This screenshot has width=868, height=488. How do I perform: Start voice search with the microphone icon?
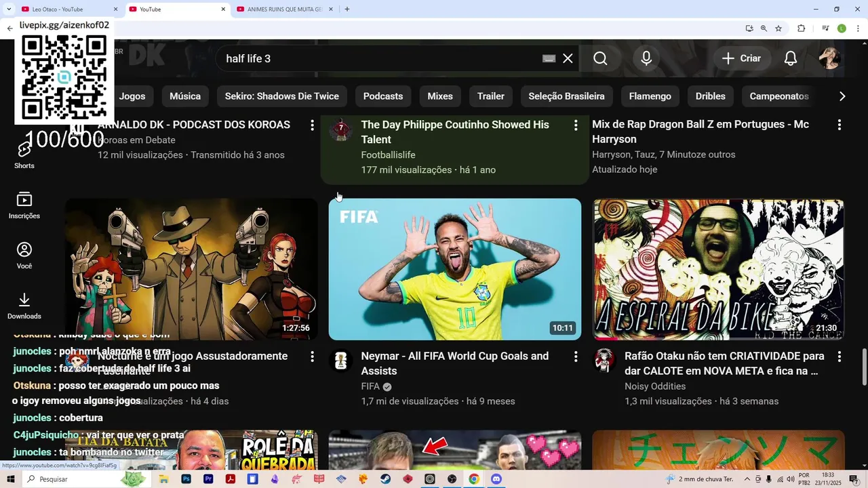click(646, 58)
